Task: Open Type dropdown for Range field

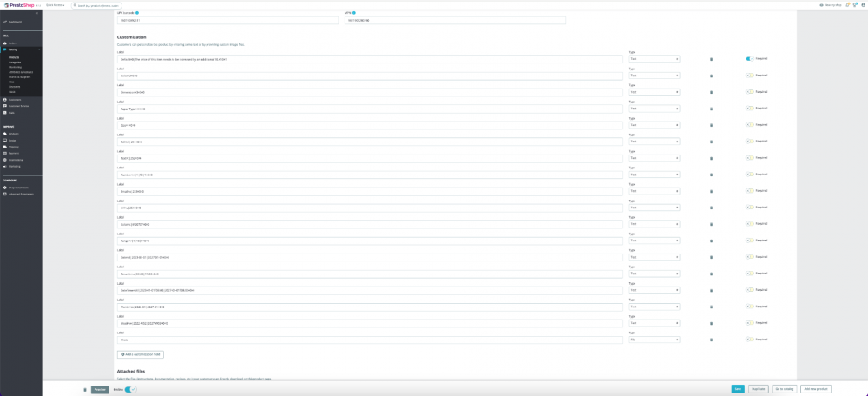Action: [x=654, y=241]
